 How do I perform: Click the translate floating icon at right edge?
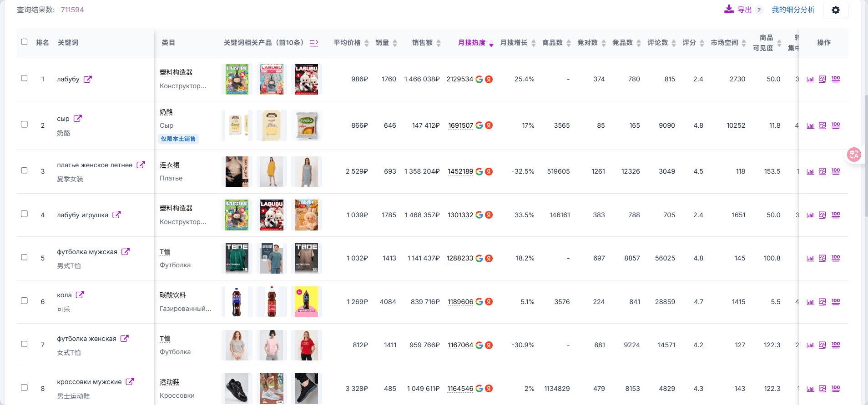click(x=854, y=155)
